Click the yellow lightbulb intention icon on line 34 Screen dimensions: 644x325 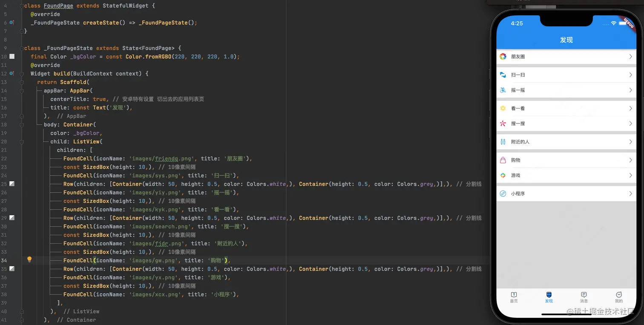[29, 259]
